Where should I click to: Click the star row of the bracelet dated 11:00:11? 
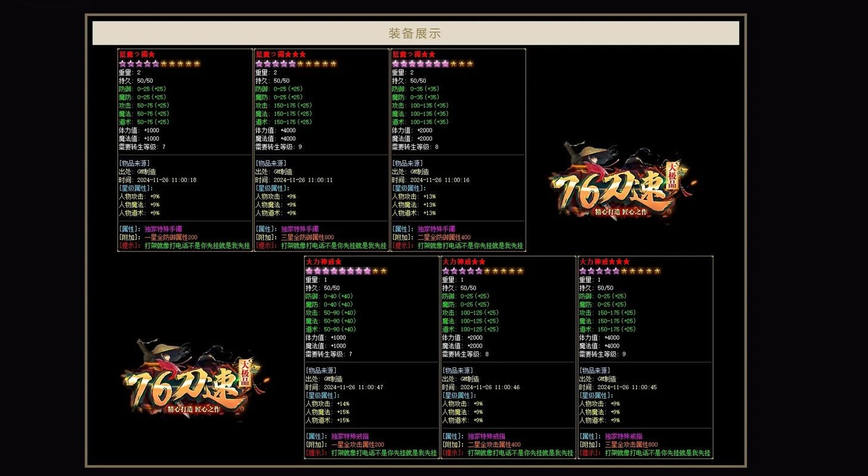[x=296, y=64]
